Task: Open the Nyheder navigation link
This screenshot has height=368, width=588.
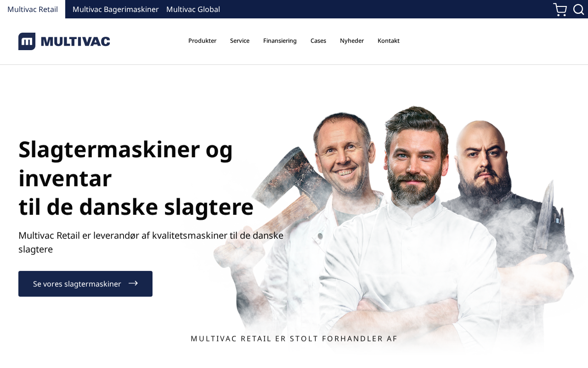Action: 352,40
